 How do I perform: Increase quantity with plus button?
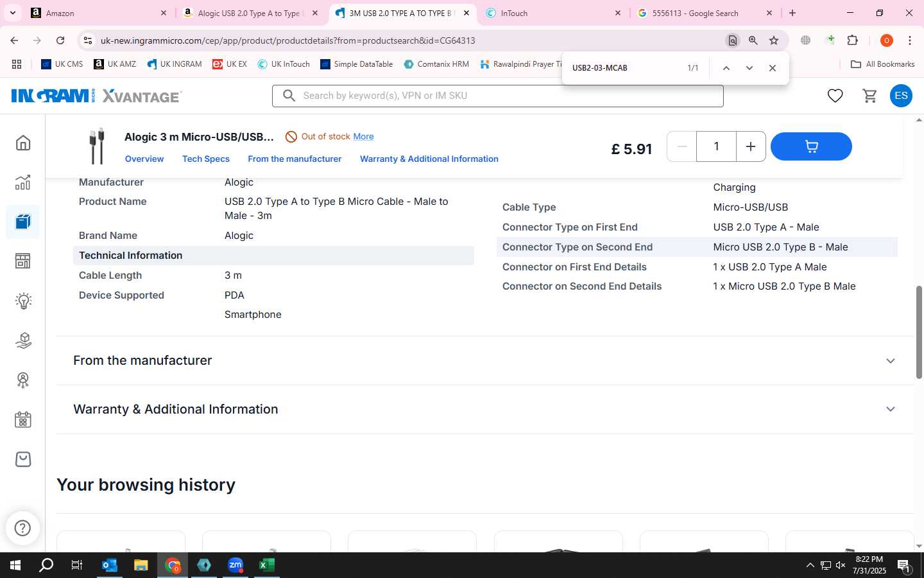coord(751,146)
